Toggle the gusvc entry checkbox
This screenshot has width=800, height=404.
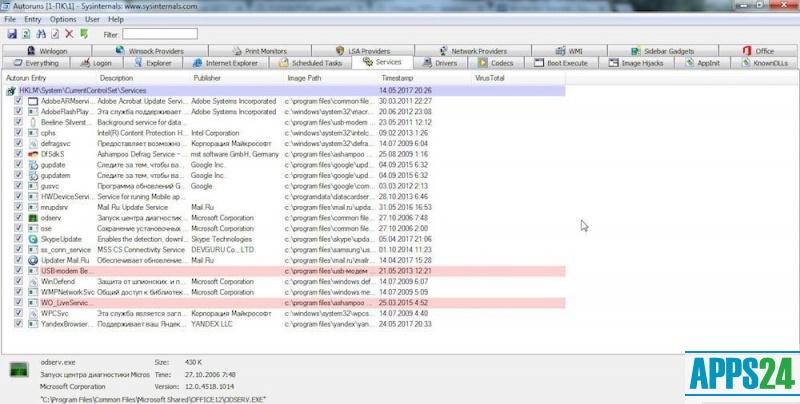coord(19,186)
